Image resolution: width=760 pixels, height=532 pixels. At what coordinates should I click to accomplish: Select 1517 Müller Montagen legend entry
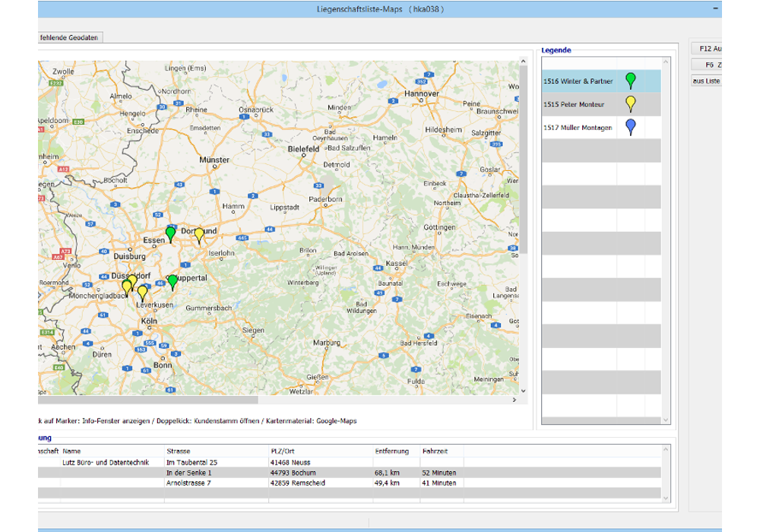[x=578, y=128]
